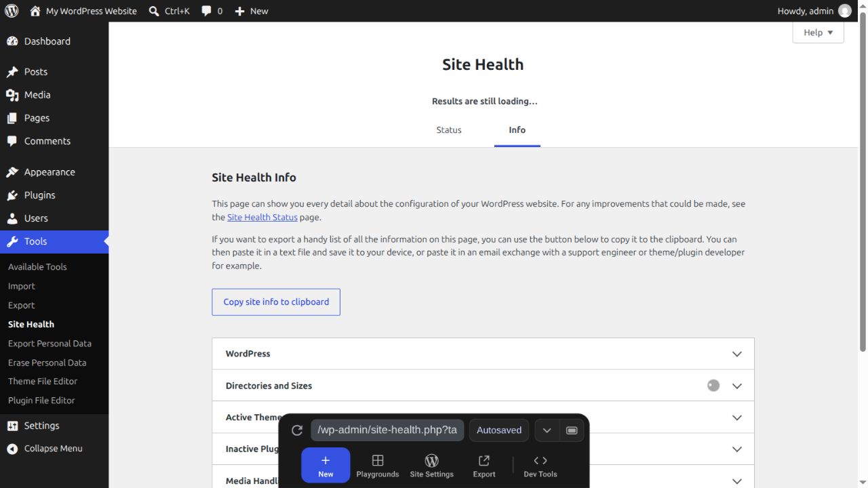Toggle the Playground toolbar layout icon
This screenshot has height=488, width=868.
(572, 430)
